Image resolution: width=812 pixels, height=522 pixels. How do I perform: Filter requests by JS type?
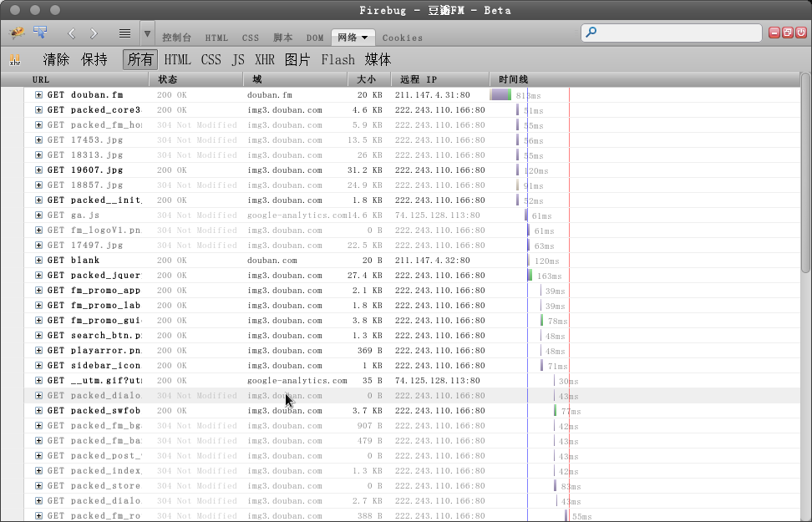click(238, 59)
